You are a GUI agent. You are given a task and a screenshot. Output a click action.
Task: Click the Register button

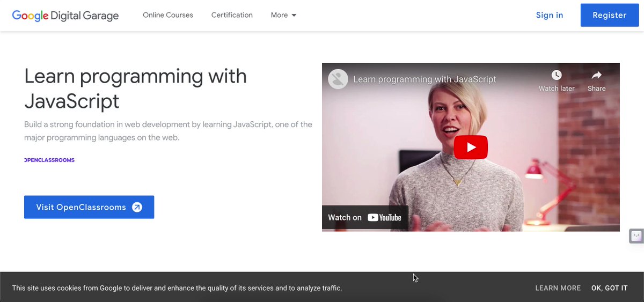610,15
